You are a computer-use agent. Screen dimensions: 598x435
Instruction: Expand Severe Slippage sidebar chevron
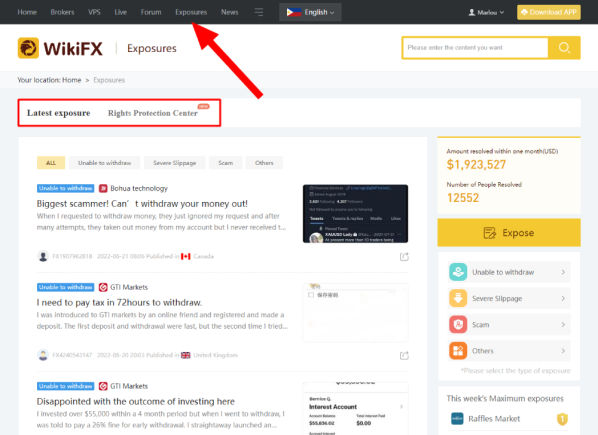point(563,299)
